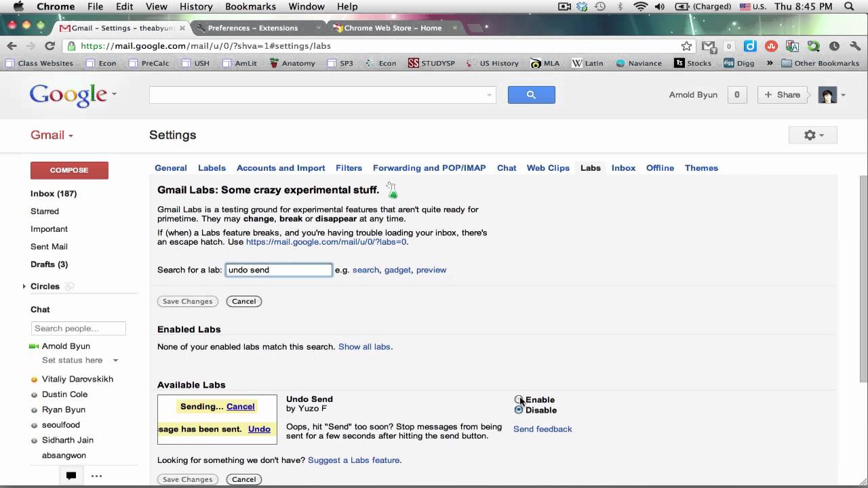The height and width of the screenshot is (488, 868).
Task: Open Inbox (187) in sidebar
Action: [54, 194]
